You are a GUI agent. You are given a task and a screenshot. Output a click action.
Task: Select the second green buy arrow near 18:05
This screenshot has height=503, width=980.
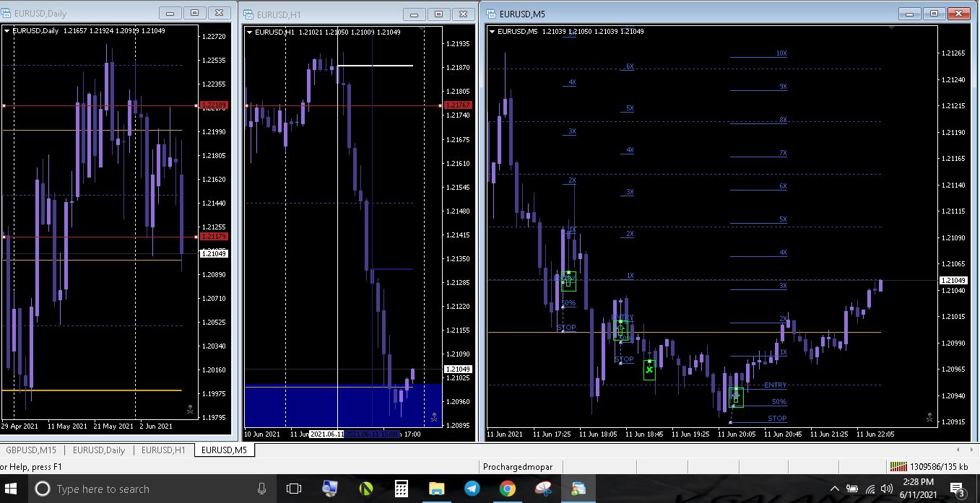tap(620, 330)
